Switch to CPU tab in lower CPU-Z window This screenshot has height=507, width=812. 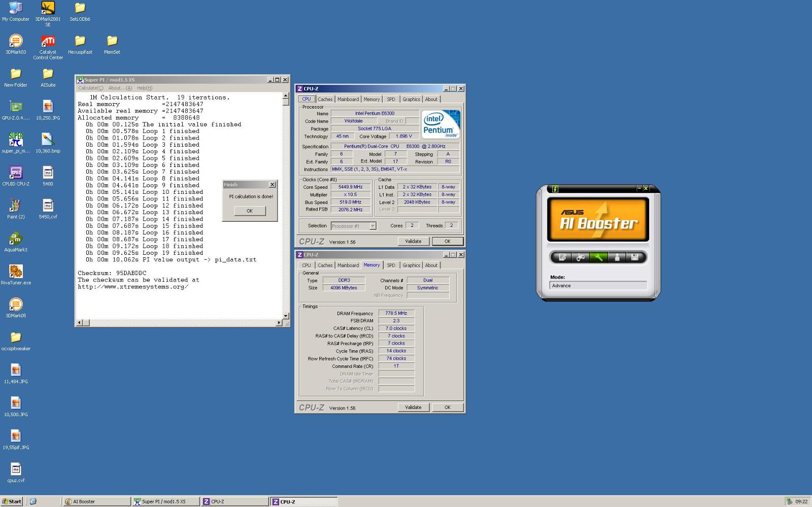(x=307, y=265)
